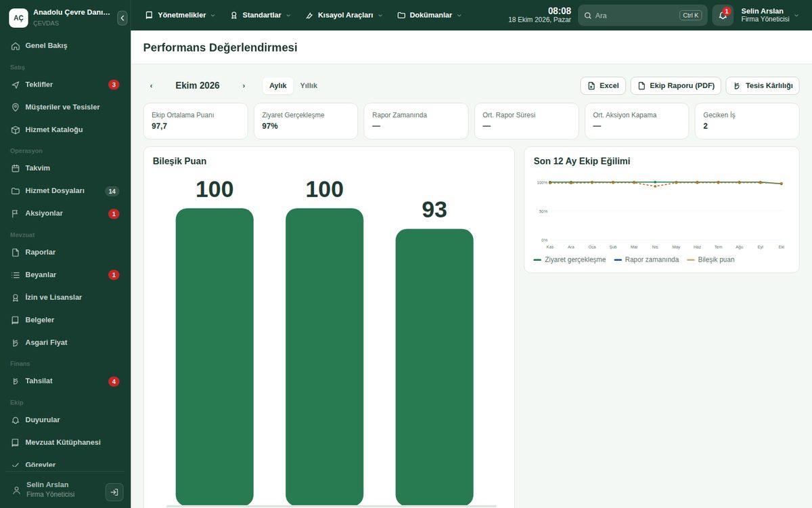Click the Geciken İş stat card
The image size is (812, 508).
click(x=746, y=121)
